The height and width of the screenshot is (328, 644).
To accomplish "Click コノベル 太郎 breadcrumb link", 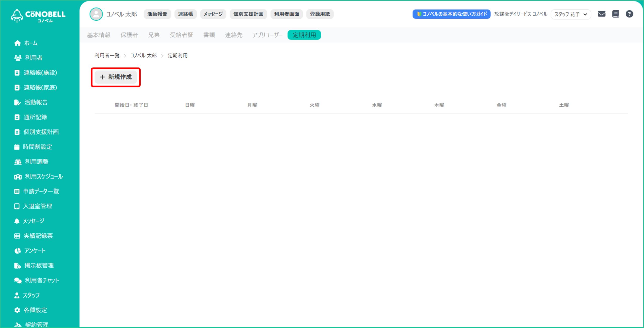I will click(x=143, y=56).
